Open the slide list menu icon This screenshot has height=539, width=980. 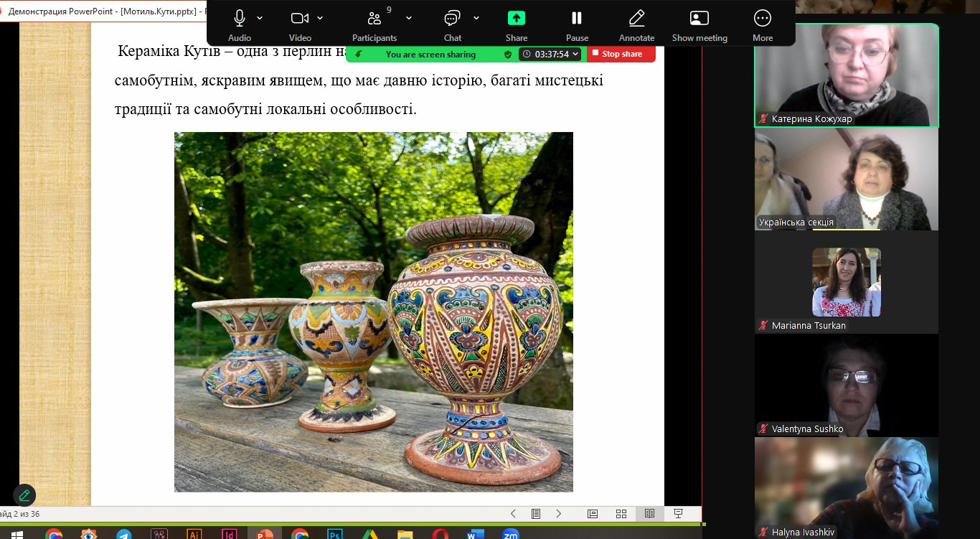536,514
